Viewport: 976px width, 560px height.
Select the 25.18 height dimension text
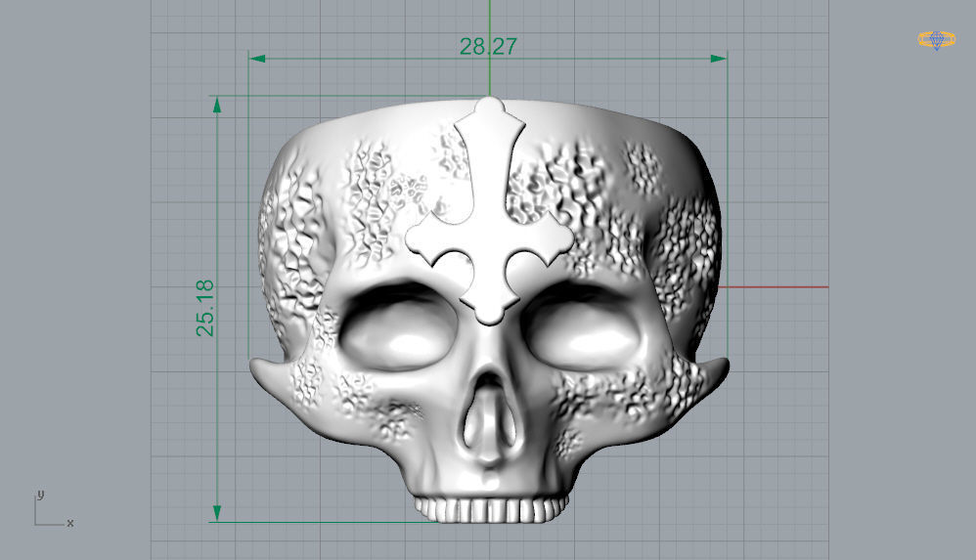tap(204, 308)
